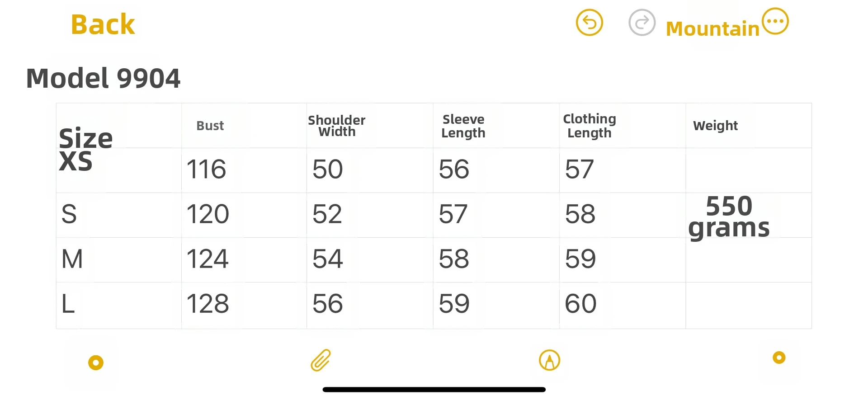Open the more options ellipsis menu

[x=775, y=21]
